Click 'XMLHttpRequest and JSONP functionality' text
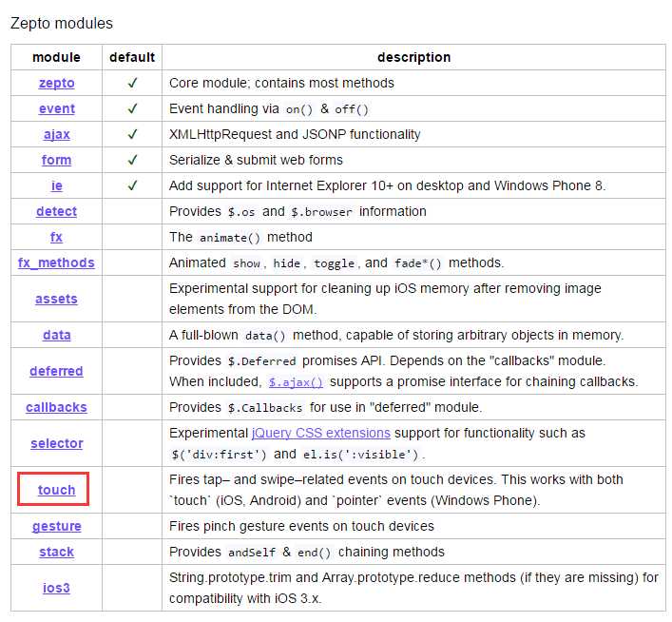 (295, 134)
